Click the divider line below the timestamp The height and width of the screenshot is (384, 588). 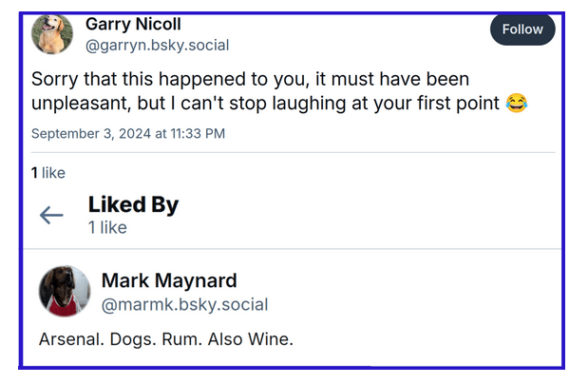click(293, 152)
